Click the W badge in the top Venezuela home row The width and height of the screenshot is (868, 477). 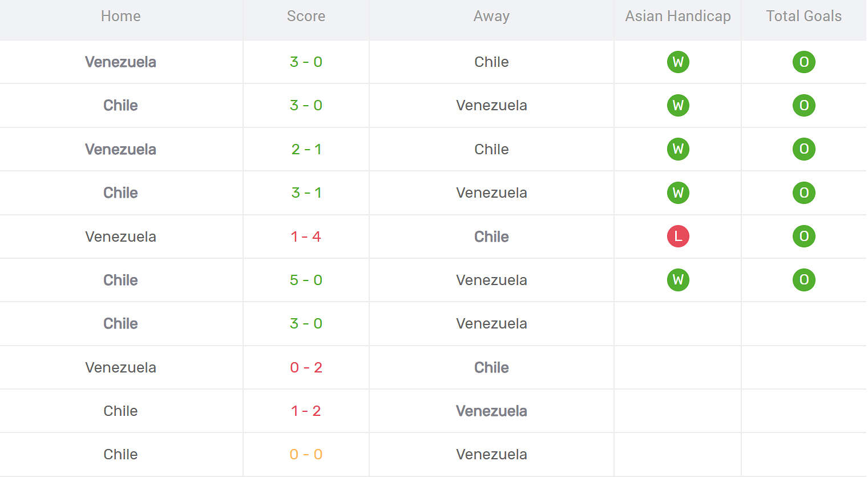pyautogui.click(x=678, y=62)
